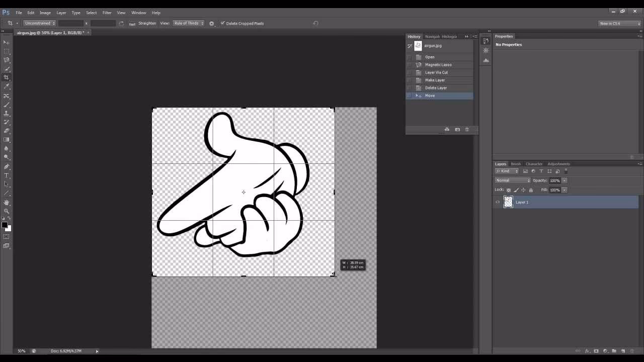The image size is (644, 362).
Task: Open the blend mode dropdown showing Normal
Action: point(512,180)
